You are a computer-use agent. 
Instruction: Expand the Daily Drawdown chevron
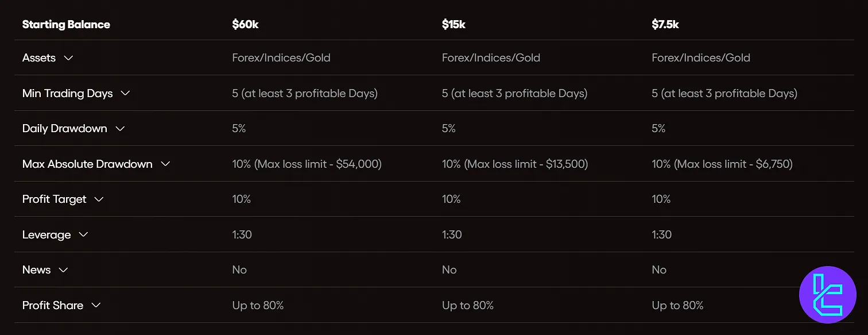tap(120, 129)
